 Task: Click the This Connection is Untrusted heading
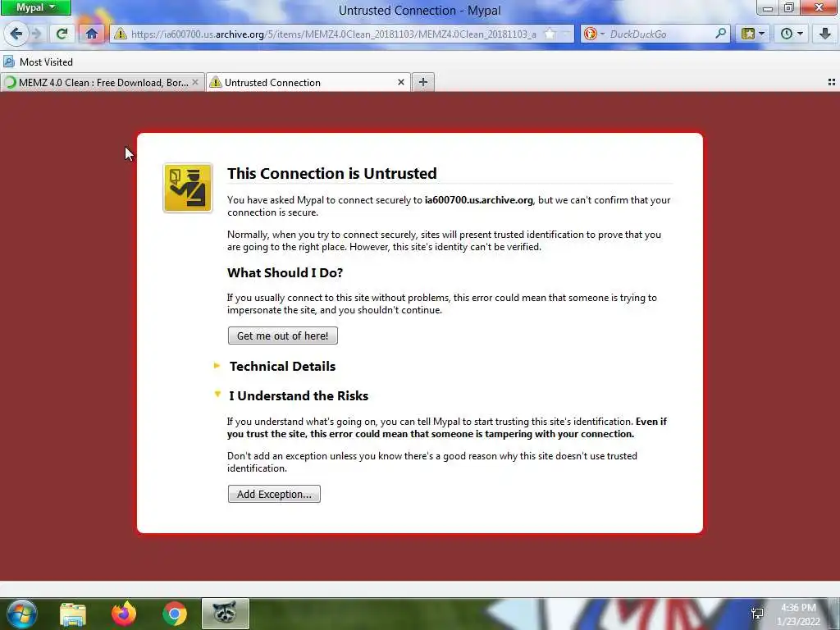[x=332, y=174]
